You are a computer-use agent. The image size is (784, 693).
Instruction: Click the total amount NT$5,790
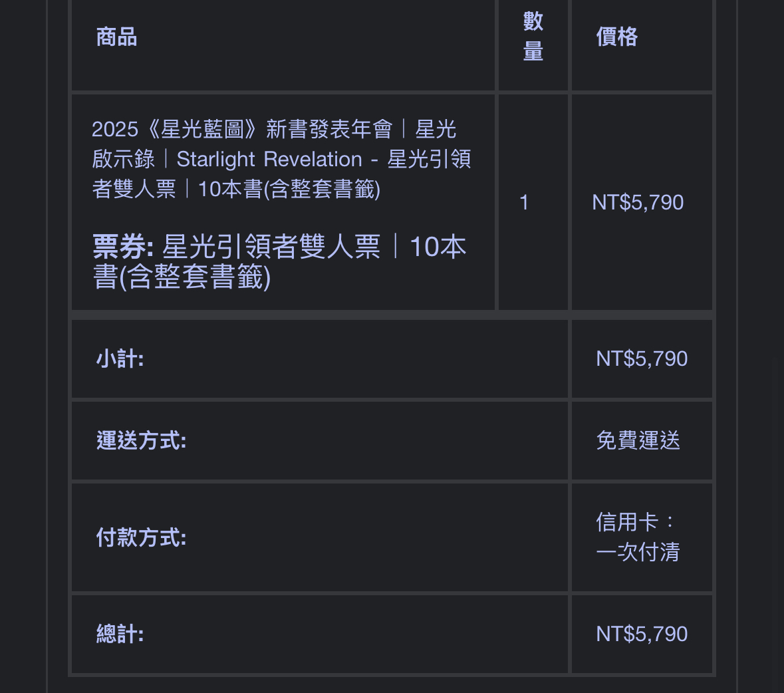click(x=642, y=634)
